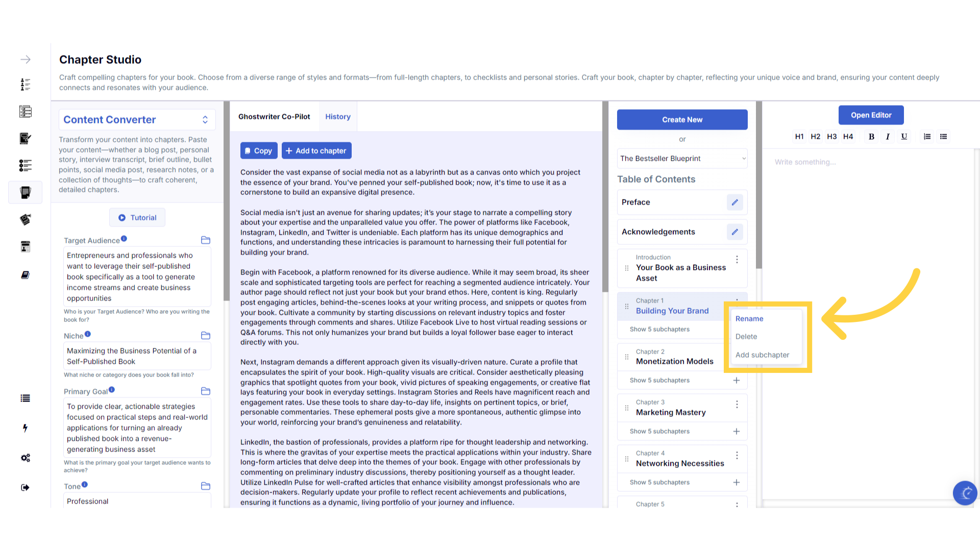Choose Add subchapter from context menu
This screenshot has height=551, width=980.
(762, 355)
